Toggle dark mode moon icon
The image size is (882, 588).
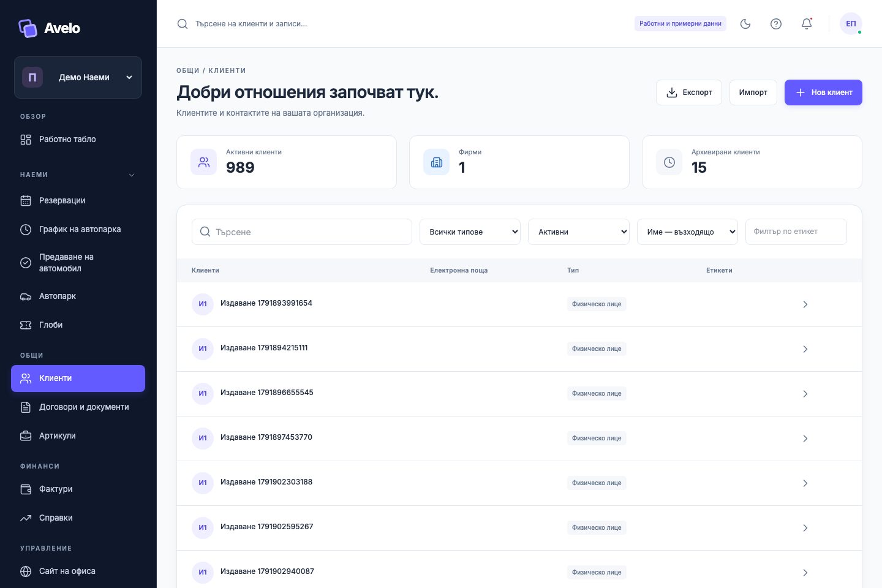point(745,24)
